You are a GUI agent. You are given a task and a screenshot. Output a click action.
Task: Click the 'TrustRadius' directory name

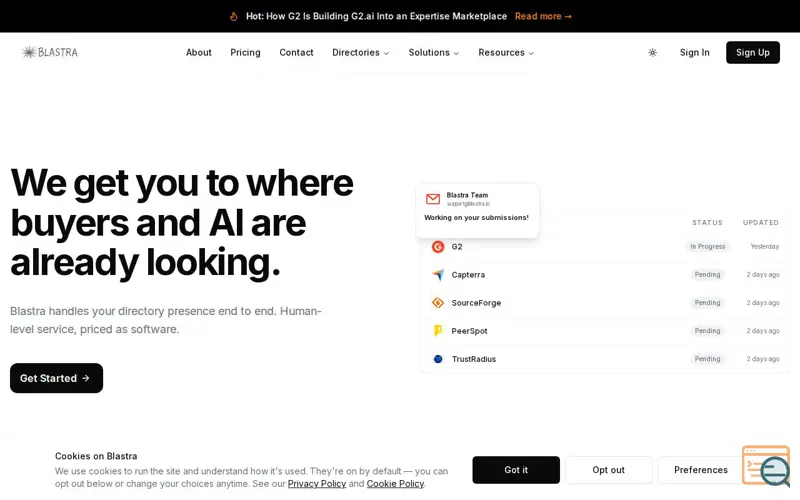pyautogui.click(x=473, y=359)
